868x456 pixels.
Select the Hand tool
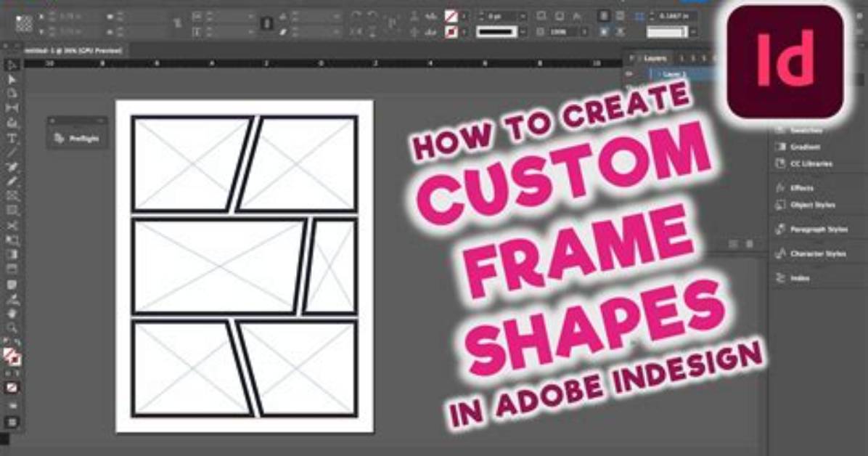pyautogui.click(x=12, y=313)
